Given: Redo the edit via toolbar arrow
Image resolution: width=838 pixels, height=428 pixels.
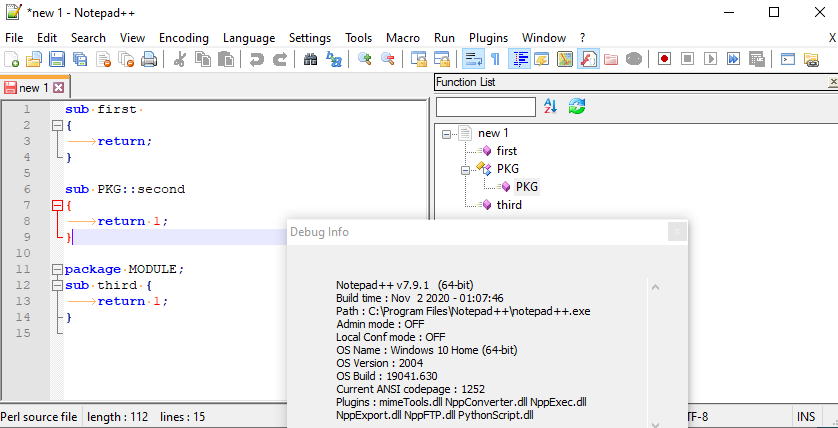Looking at the screenshot, I should click(x=280, y=59).
